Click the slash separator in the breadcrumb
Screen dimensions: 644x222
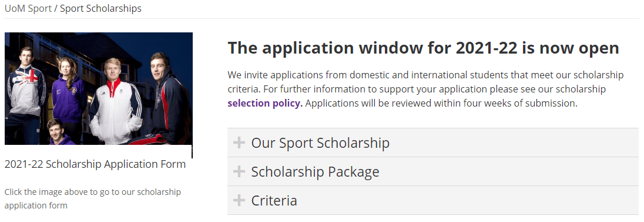pyautogui.click(x=56, y=8)
